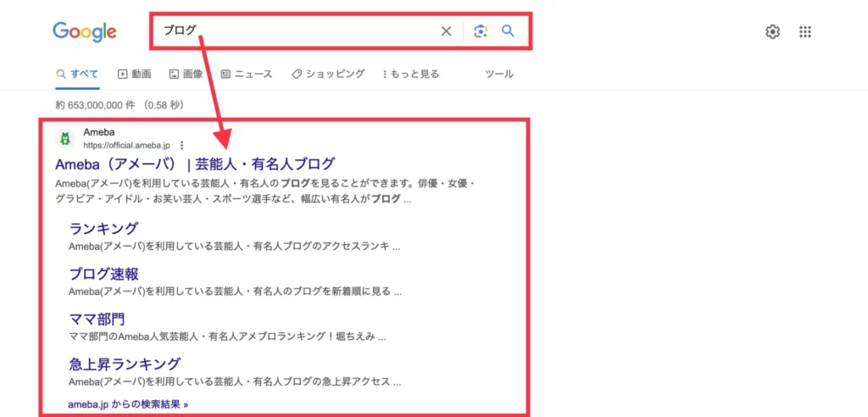The image size is (868, 417).
Task: Switch to the 動画 tab
Action: click(x=135, y=74)
